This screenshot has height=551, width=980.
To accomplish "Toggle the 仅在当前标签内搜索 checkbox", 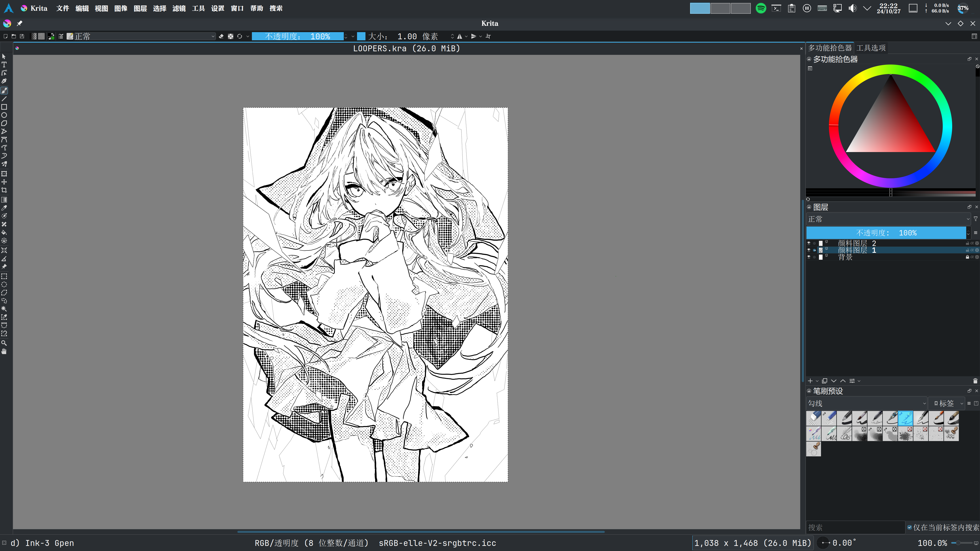I will click(x=910, y=528).
